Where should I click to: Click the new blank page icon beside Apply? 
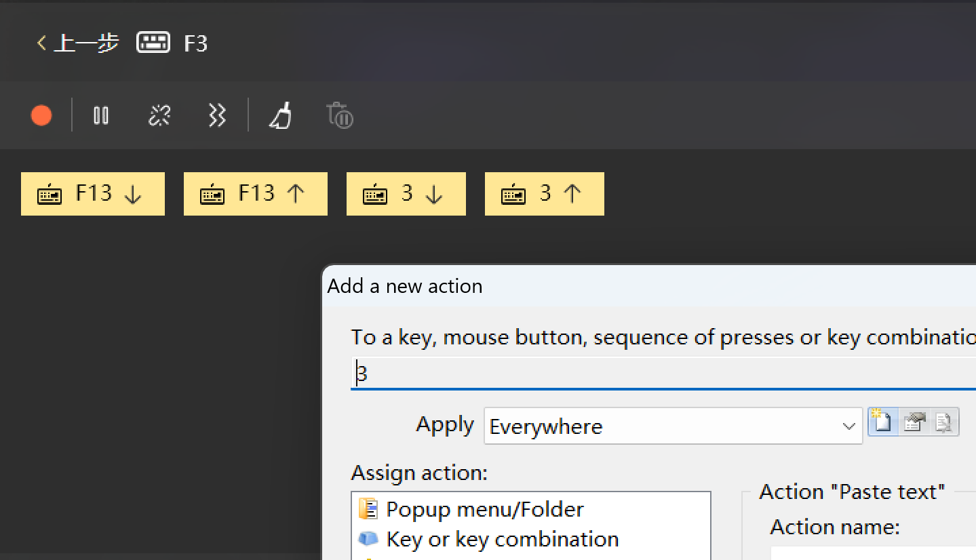(882, 422)
